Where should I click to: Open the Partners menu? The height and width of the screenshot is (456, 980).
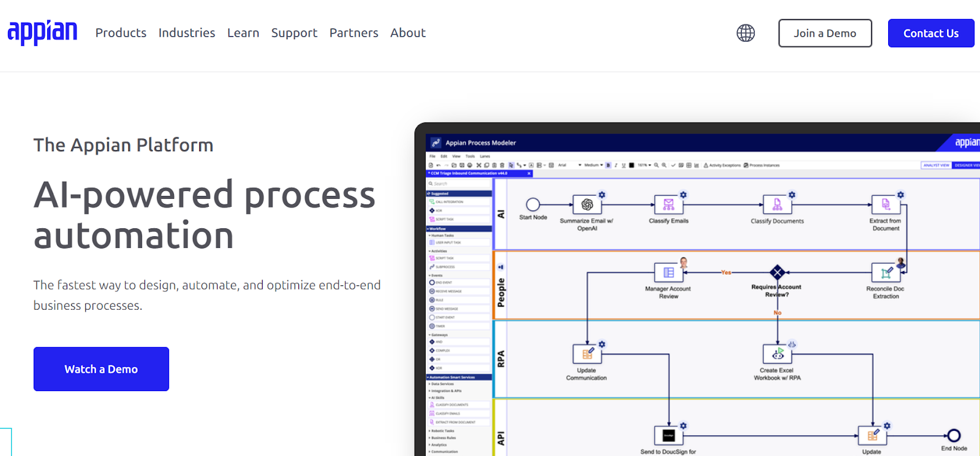tap(354, 33)
